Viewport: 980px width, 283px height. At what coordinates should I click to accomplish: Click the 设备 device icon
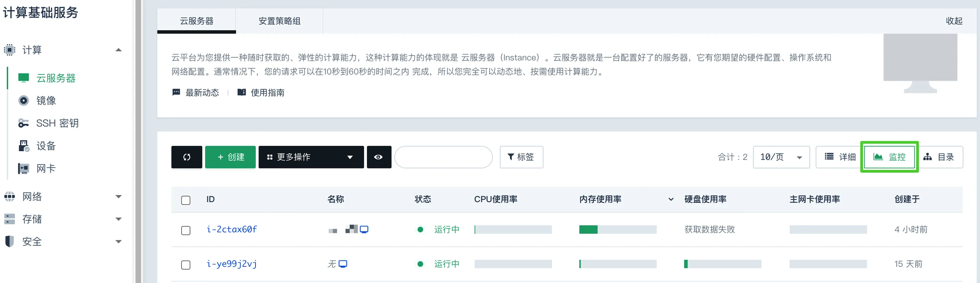(24, 146)
